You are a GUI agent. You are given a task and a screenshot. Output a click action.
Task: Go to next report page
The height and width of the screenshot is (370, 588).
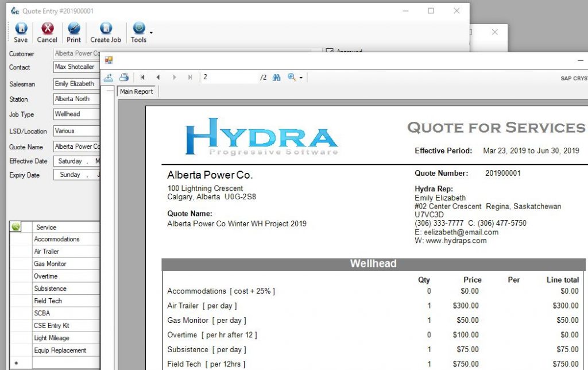[175, 78]
